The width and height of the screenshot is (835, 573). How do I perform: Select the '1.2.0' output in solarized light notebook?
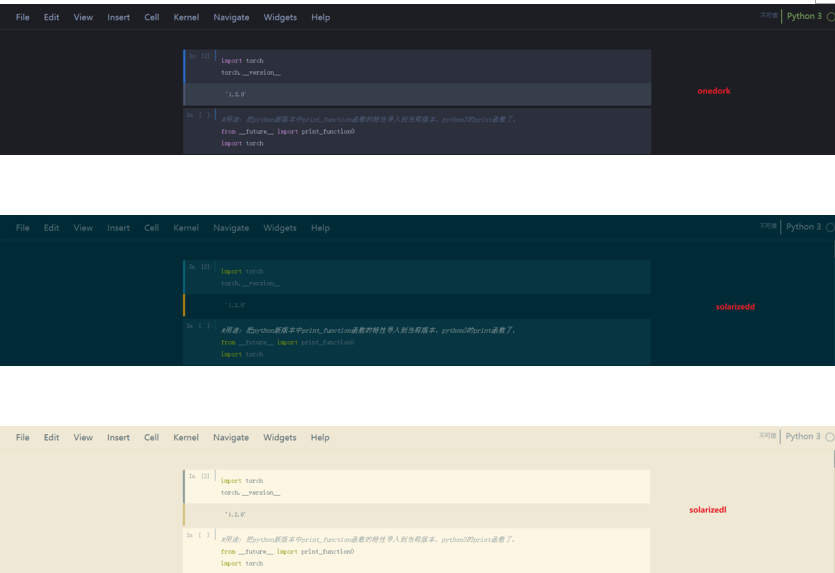pyautogui.click(x=235, y=514)
